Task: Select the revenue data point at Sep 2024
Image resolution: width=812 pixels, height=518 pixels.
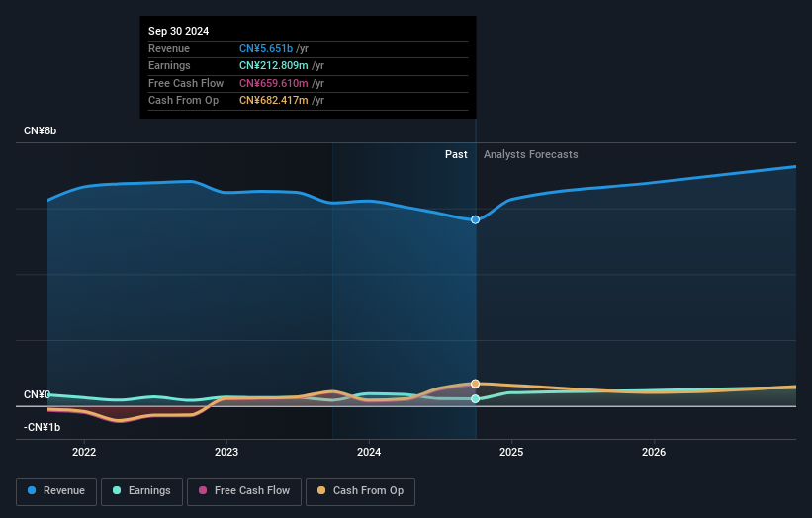Action: tap(475, 219)
